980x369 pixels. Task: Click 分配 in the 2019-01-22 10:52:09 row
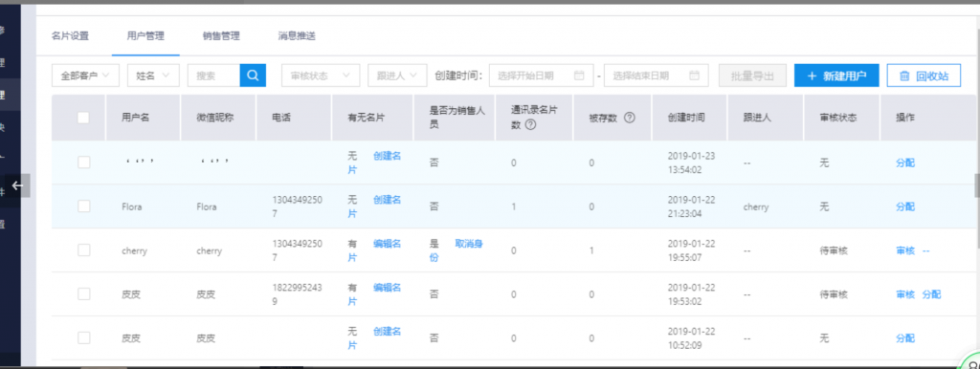[x=905, y=337]
